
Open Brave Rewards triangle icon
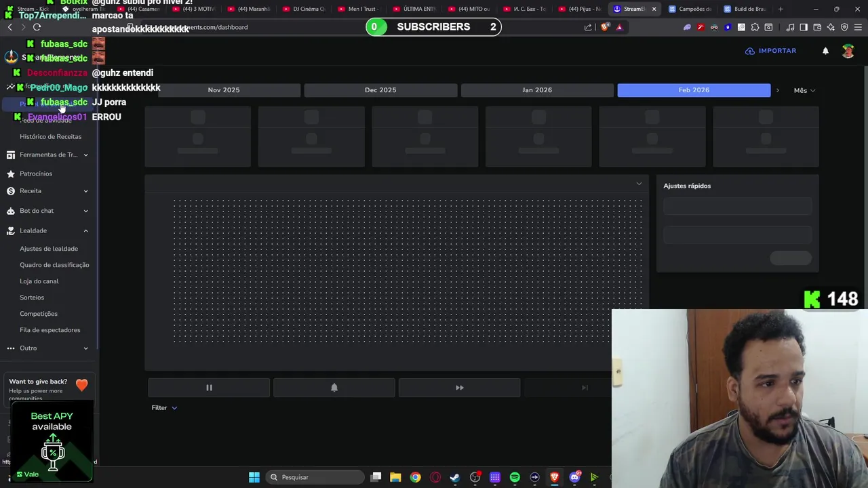[x=619, y=27]
